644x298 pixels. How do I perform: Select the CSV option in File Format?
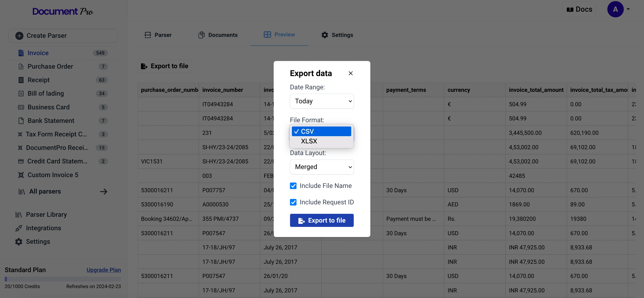321,131
